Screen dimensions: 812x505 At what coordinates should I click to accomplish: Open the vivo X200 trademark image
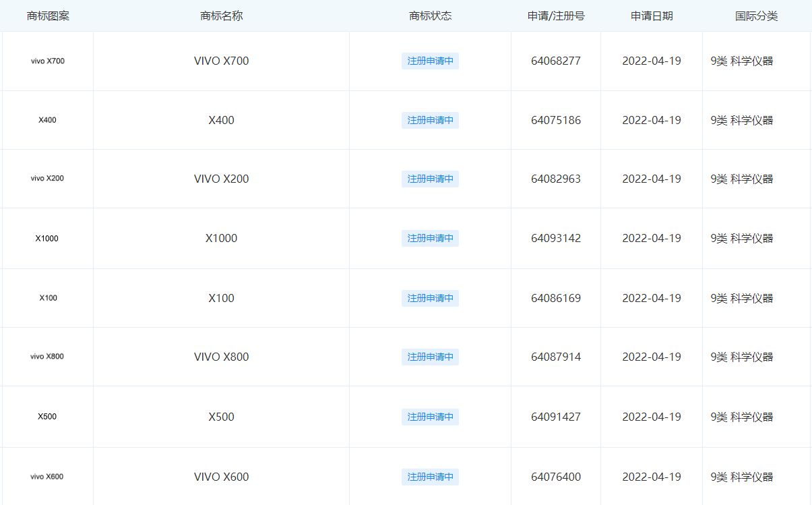tap(48, 179)
